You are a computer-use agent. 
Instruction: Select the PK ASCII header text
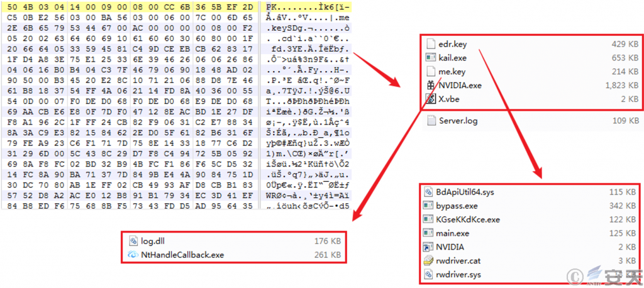[271, 8]
